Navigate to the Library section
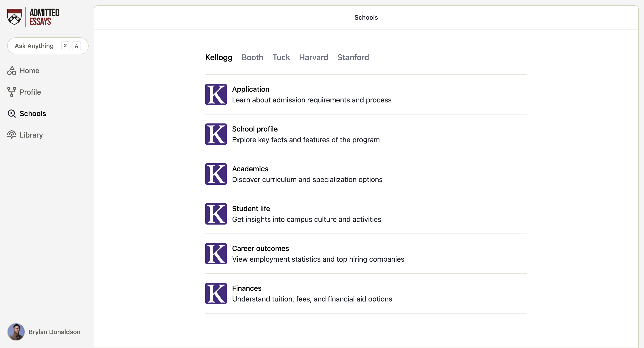Viewport: 644px width, 348px height. [x=31, y=135]
